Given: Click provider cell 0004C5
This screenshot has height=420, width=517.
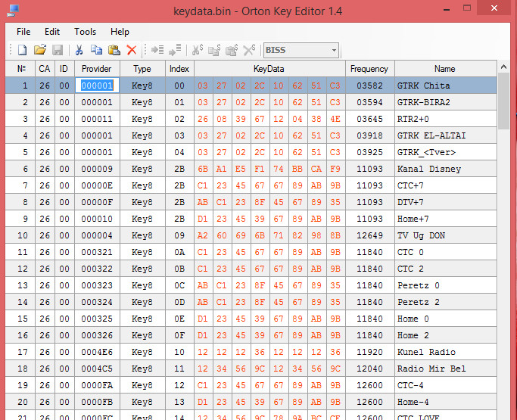Looking at the screenshot, I should tap(97, 369).
